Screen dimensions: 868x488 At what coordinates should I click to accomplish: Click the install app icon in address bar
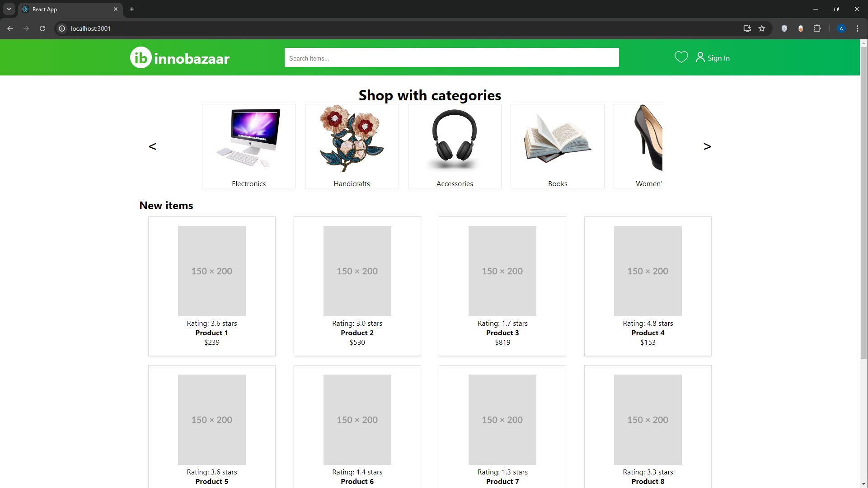(x=747, y=28)
